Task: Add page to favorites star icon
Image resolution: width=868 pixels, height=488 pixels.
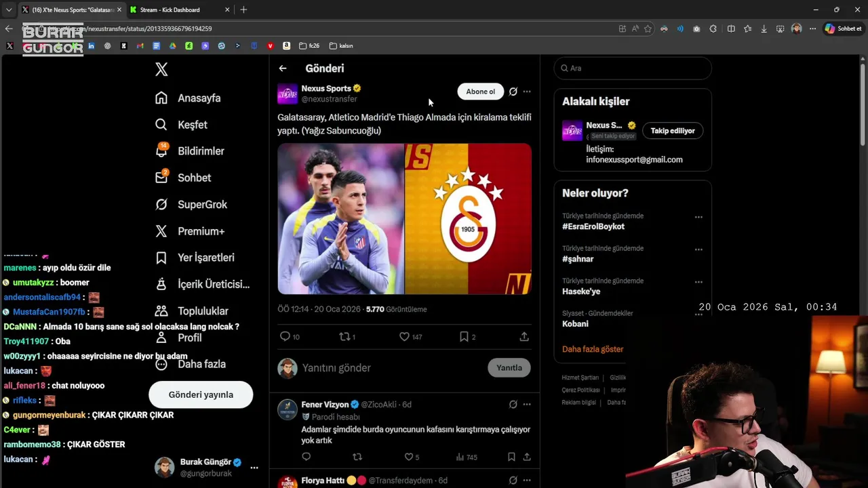Action: 648,28
